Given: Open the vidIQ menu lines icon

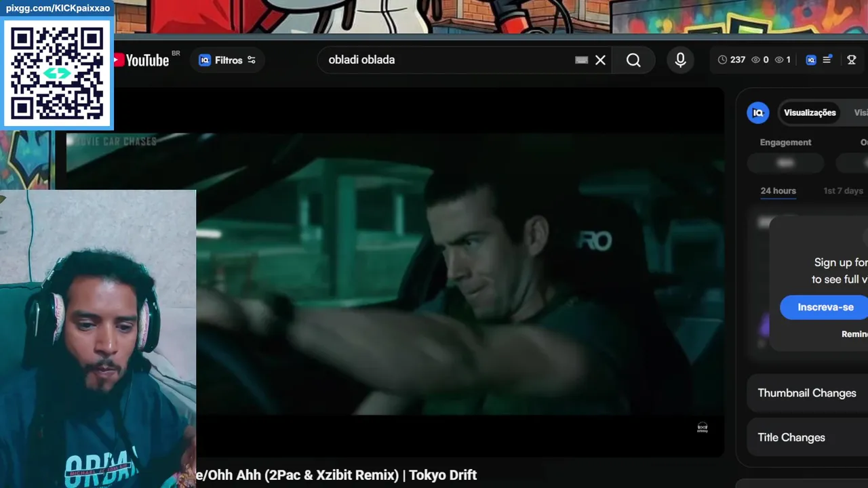Looking at the screenshot, I should pyautogui.click(x=827, y=60).
